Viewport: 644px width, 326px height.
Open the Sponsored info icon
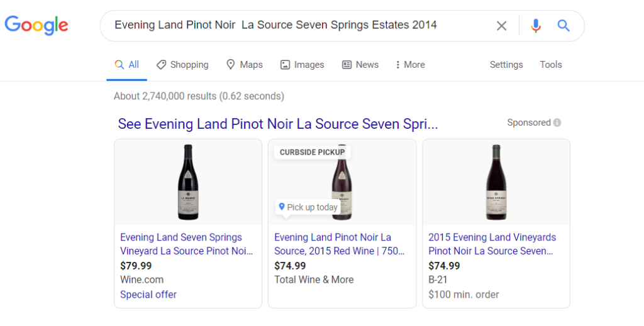[x=557, y=122]
